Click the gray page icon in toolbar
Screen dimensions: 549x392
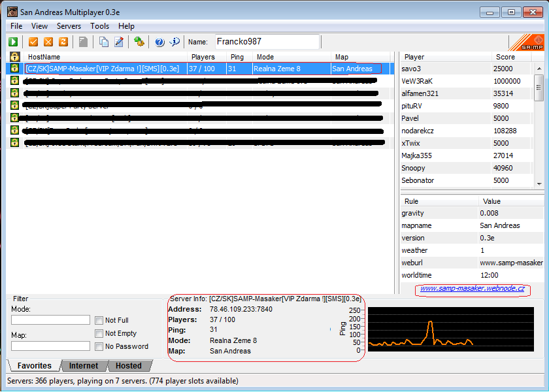tap(84, 42)
